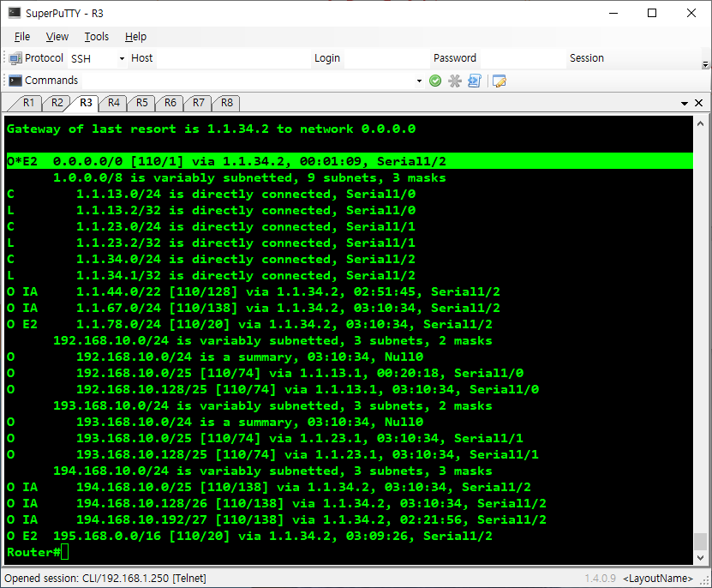The height and width of the screenshot is (588, 712).
Task: Expand the connection toolbar overflow arrow
Action: (x=705, y=64)
